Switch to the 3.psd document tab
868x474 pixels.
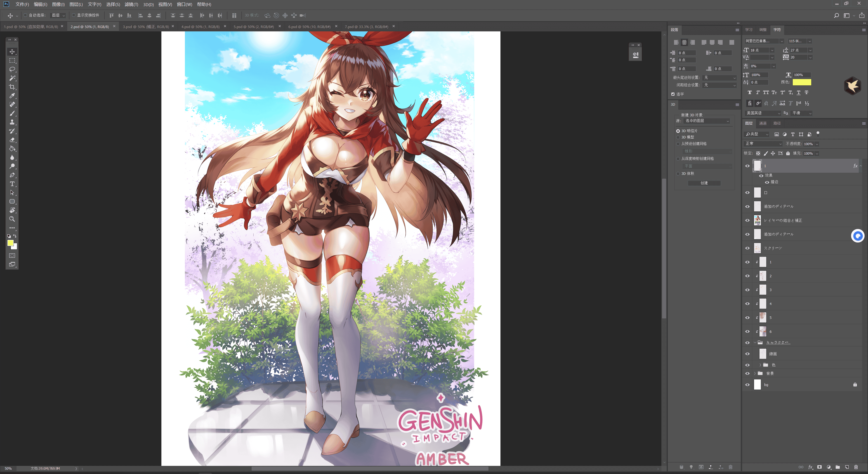point(146,27)
